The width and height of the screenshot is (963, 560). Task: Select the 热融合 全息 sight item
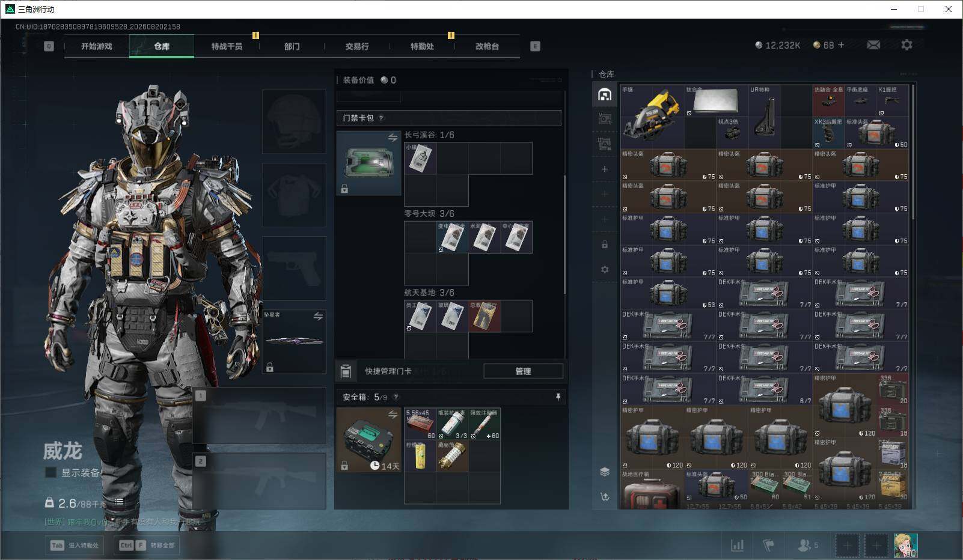[x=828, y=101]
